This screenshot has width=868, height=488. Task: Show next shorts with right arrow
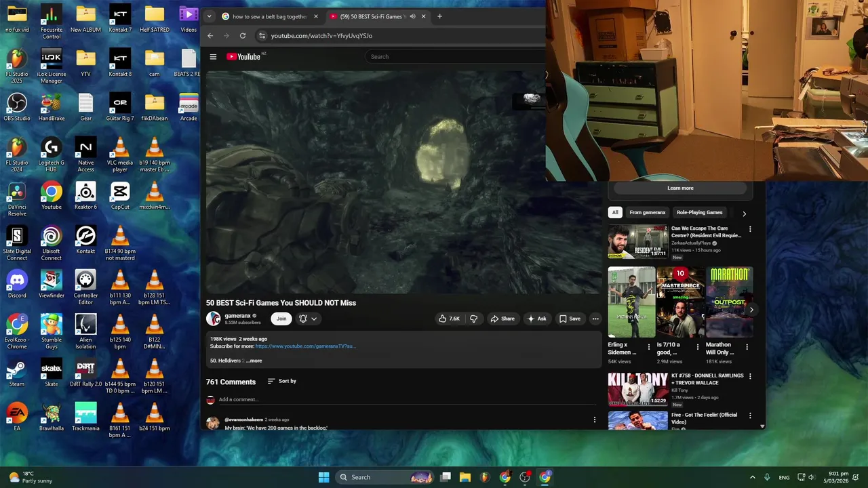coord(751,310)
